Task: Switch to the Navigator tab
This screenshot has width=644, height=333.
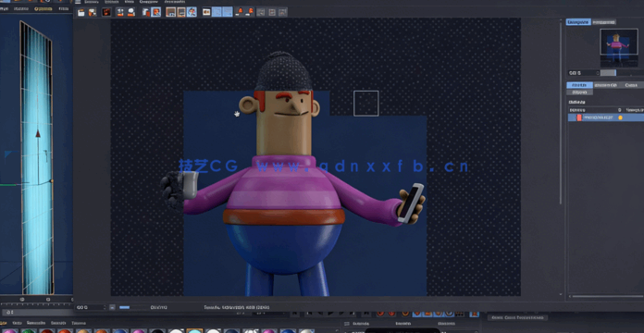Action: [x=578, y=22]
